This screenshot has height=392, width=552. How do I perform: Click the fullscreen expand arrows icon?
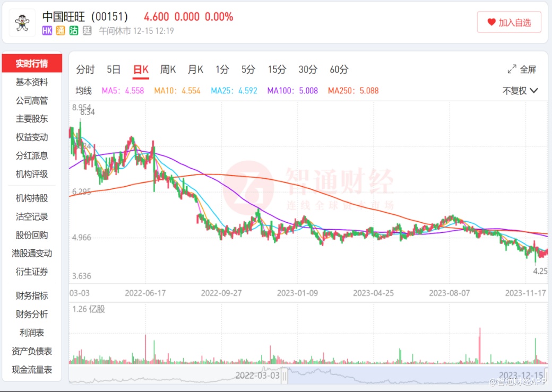click(x=512, y=69)
